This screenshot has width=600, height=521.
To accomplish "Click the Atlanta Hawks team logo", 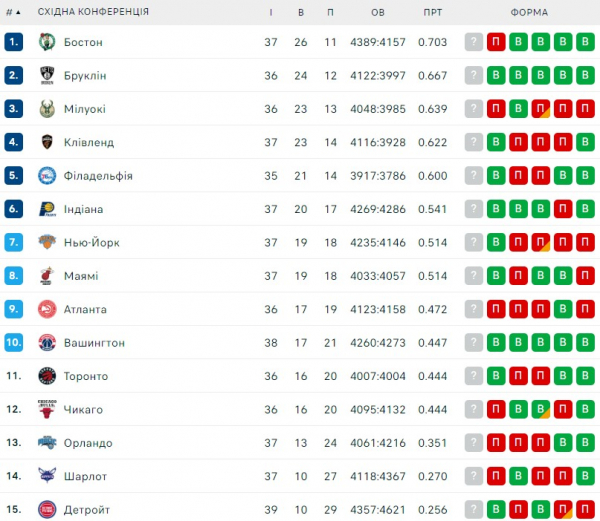I will point(46,309).
